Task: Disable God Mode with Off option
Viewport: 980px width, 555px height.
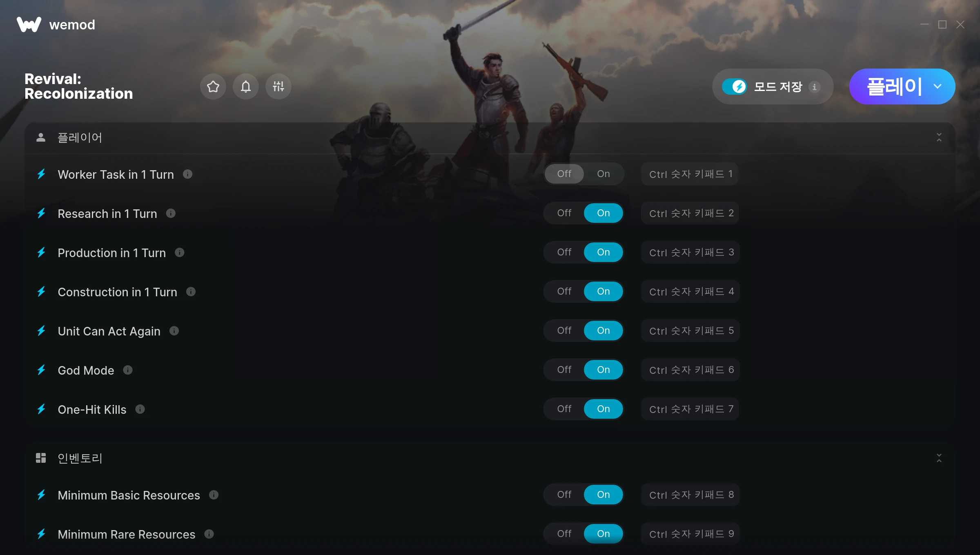Action: [564, 370]
